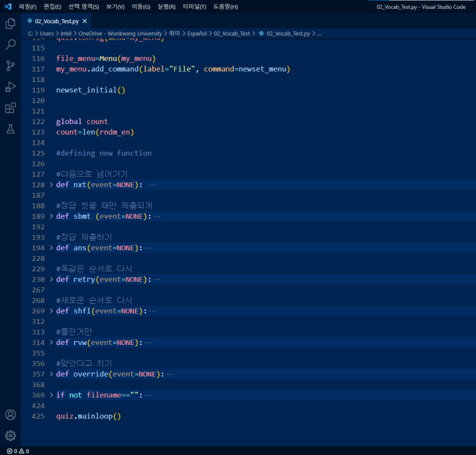Expand the folded if not filename block
This screenshot has height=455, width=476.
[51, 395]
